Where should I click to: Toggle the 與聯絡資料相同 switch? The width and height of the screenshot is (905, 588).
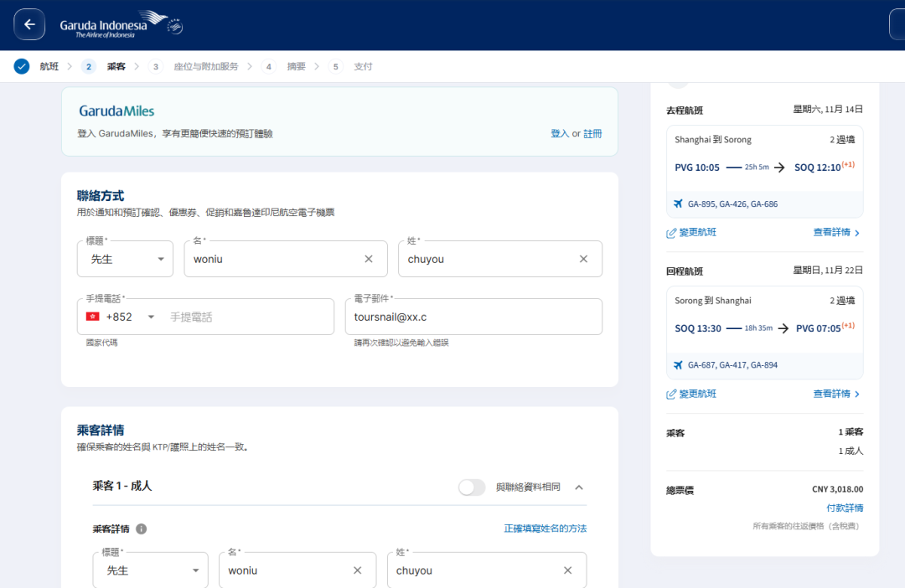coord(472,487)
